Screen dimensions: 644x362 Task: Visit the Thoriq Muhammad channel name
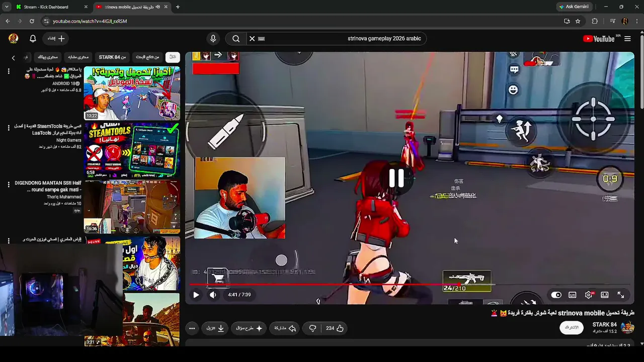pyautogui.click(x=64, y=197)
